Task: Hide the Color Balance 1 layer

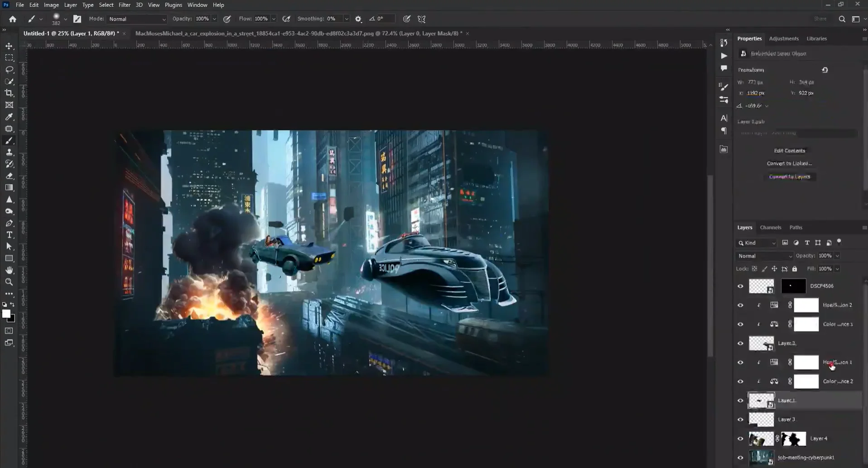Action: [x=740, y=324]
